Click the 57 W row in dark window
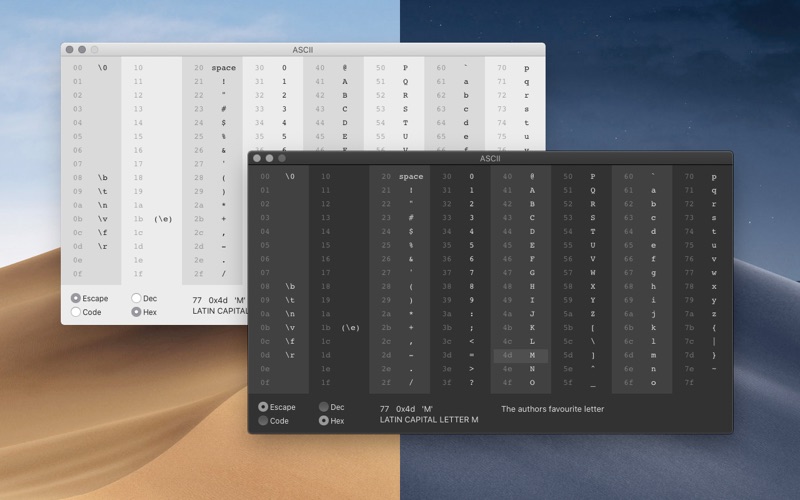800x500 pixels. 581,272
